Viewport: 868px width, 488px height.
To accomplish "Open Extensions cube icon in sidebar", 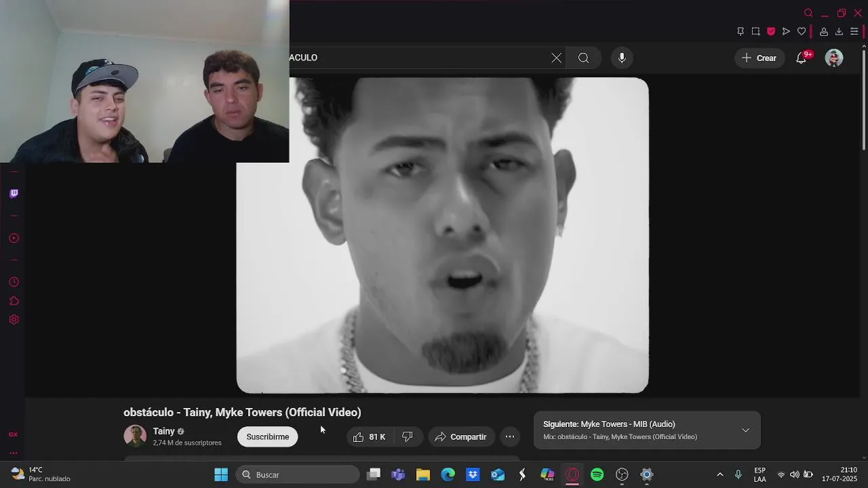I will tap(14, 301).
